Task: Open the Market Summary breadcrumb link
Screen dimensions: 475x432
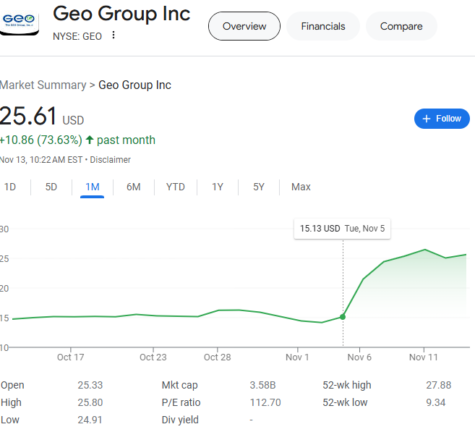Action: [x=43, y=85]
